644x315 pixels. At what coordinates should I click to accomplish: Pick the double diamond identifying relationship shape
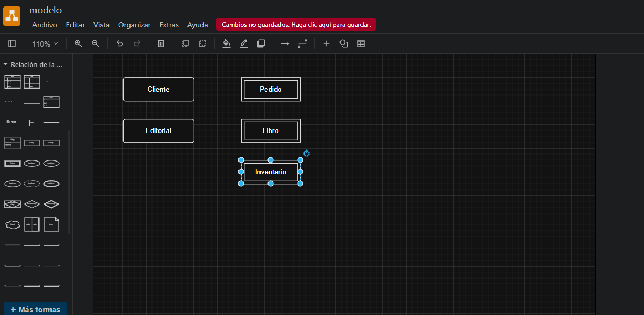(x=52, y=204)
